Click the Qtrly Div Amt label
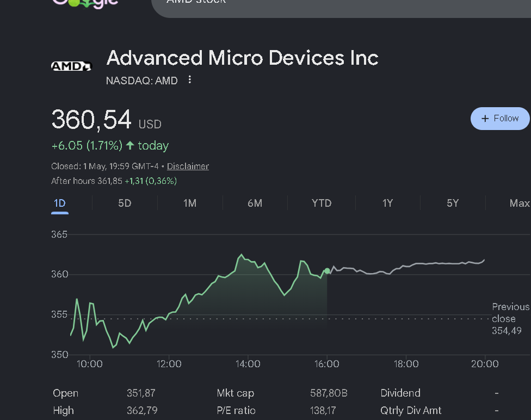The image size is (531, 420). pos(411,411)
